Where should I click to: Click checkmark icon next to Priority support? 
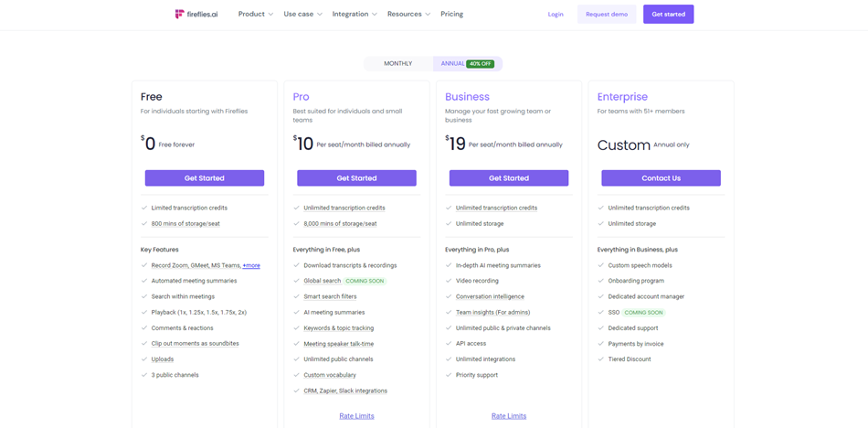coord(449,375)
